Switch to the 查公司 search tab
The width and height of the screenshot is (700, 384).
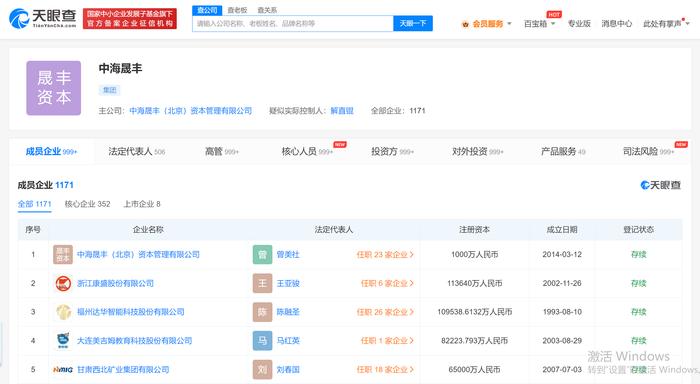point(207,10)
